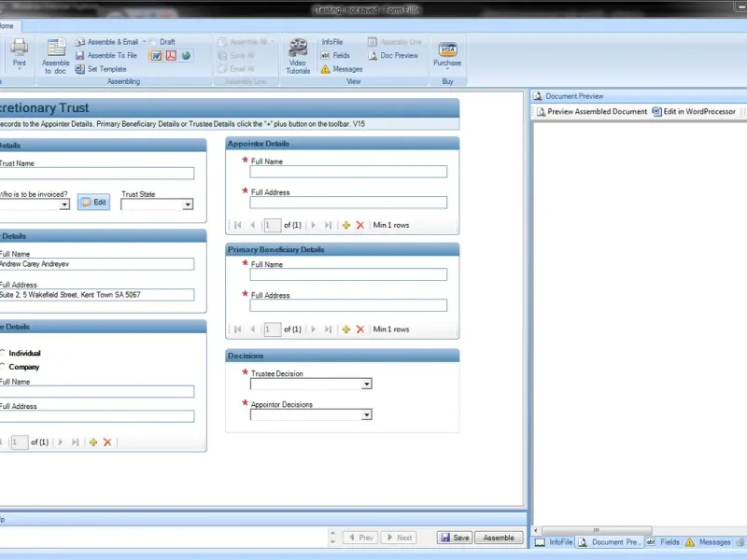Viewport: 747px width, 560px height.
Task: Click Assemble To File in the ribbon
Action: 106,55
